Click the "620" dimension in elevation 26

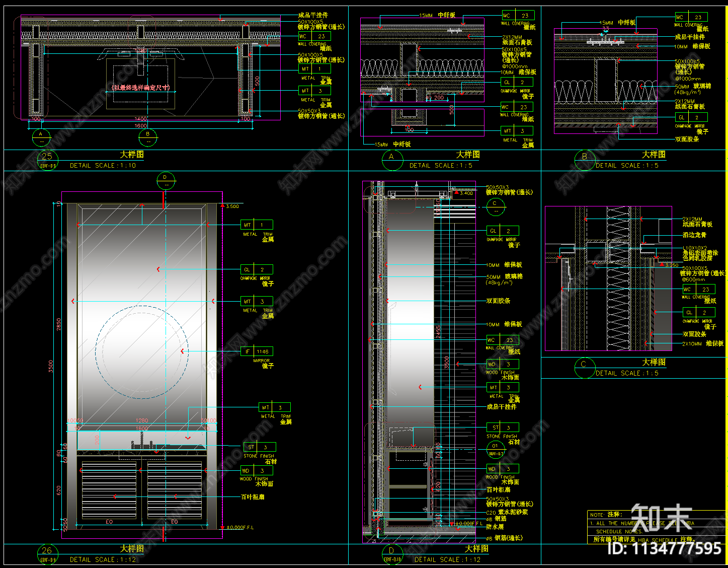[59, 489]
